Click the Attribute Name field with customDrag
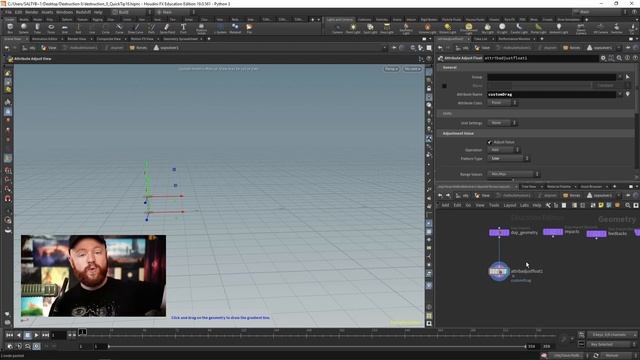This screenshot has width=640, height=360. click(x=551, y=94)
